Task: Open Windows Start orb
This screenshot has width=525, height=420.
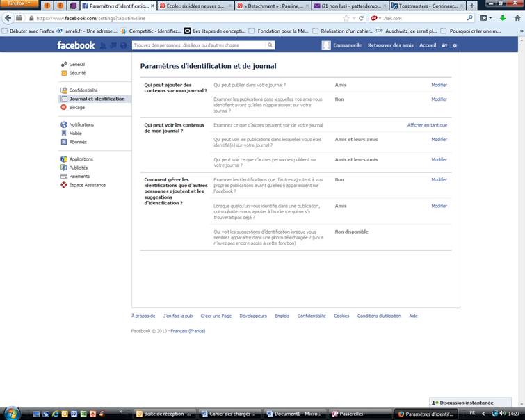Action: tap(12, 413)
